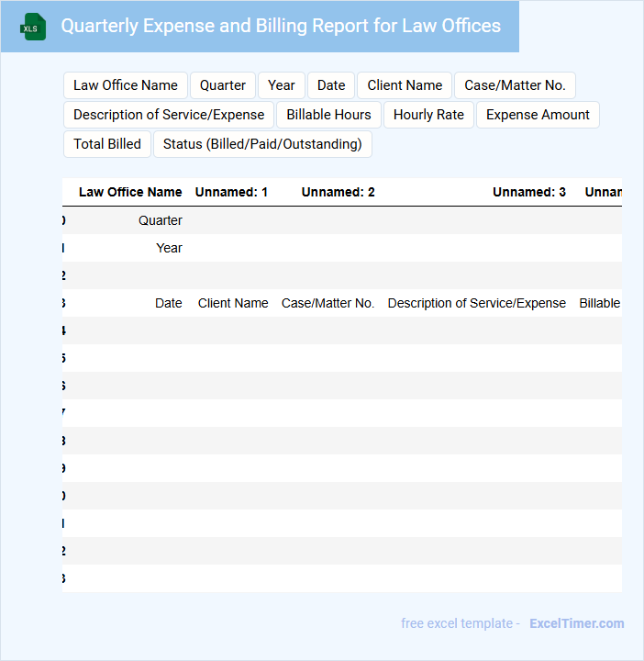
Task: Click the Law Office Name column header
Action: pyautogui.click(x=130, y=192)
